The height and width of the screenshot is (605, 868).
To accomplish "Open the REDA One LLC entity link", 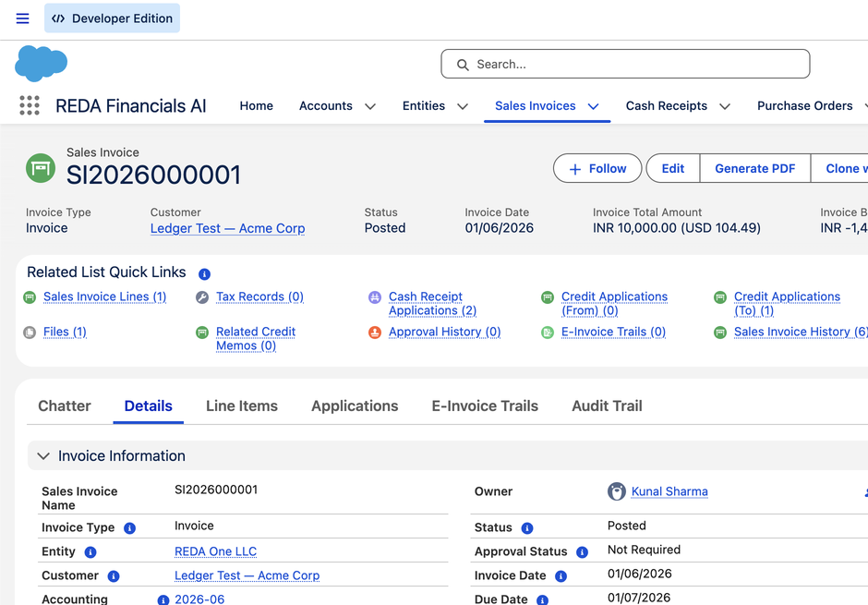I will (x=215, y=551).
